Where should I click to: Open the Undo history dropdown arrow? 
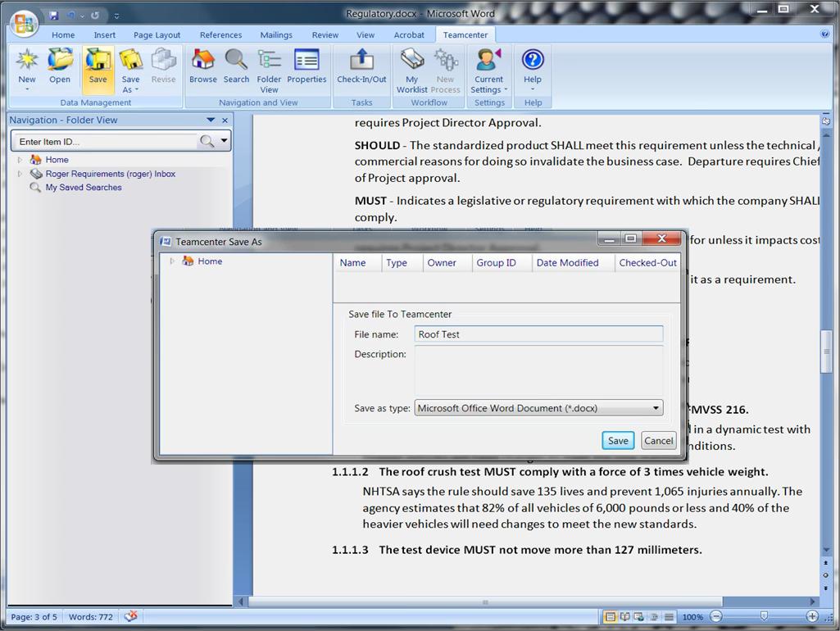point(82,16)
